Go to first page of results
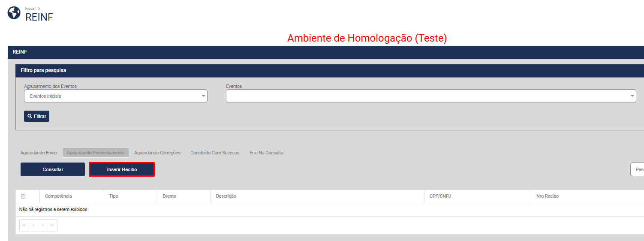 click(x=24, y=226)
